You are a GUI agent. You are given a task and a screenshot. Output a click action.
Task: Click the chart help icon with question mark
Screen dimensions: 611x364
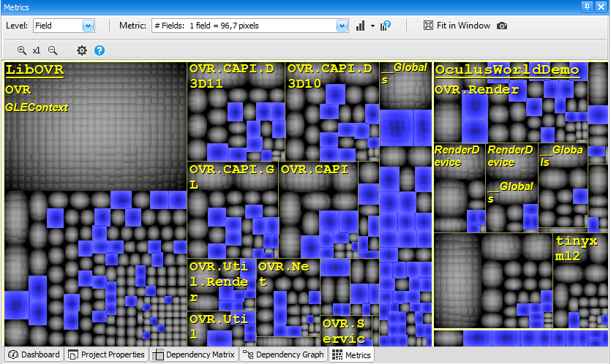click(386, 26)
